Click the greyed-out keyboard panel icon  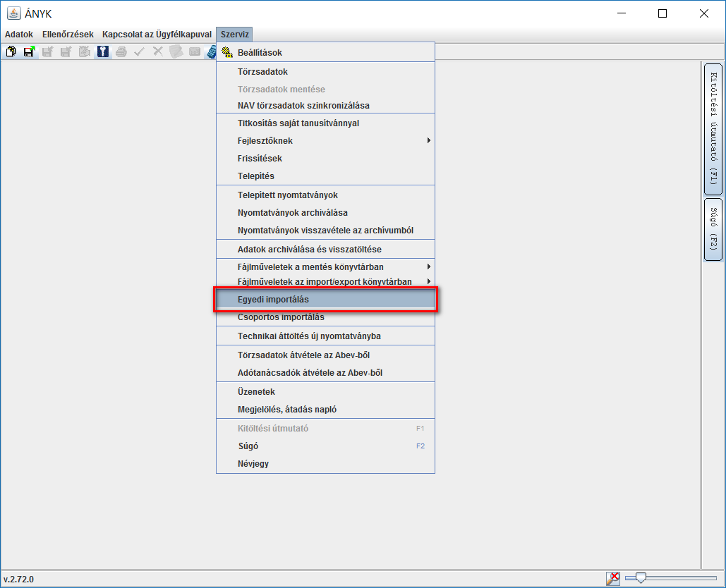pos(195,51)
